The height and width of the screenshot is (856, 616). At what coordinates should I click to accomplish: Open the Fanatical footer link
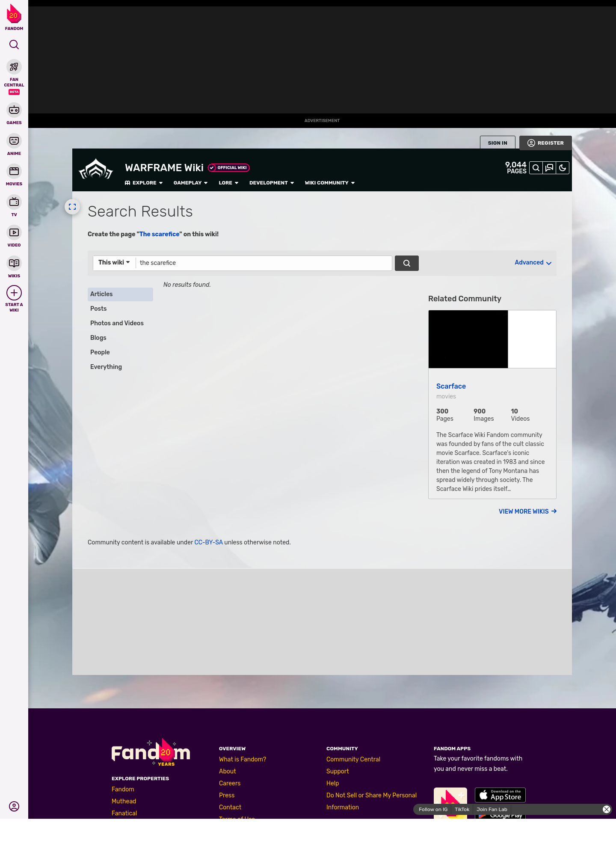(x=124, y=813)
